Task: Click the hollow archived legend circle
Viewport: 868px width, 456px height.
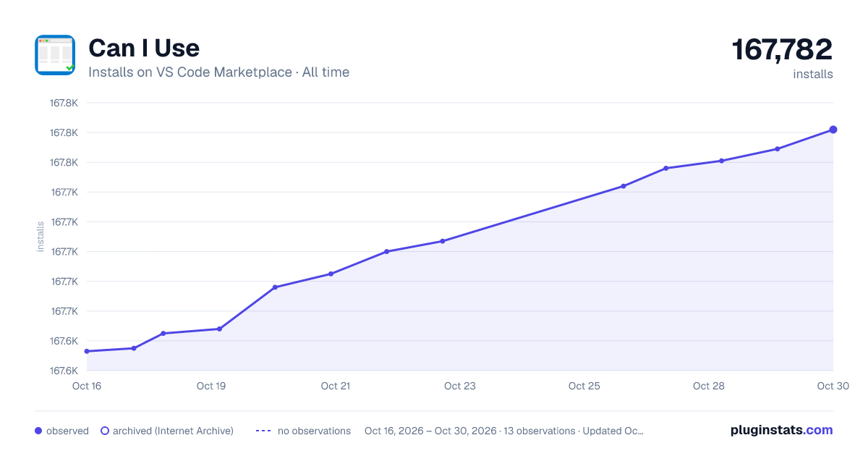Action: pyautogui.click(x=105, y=431)
